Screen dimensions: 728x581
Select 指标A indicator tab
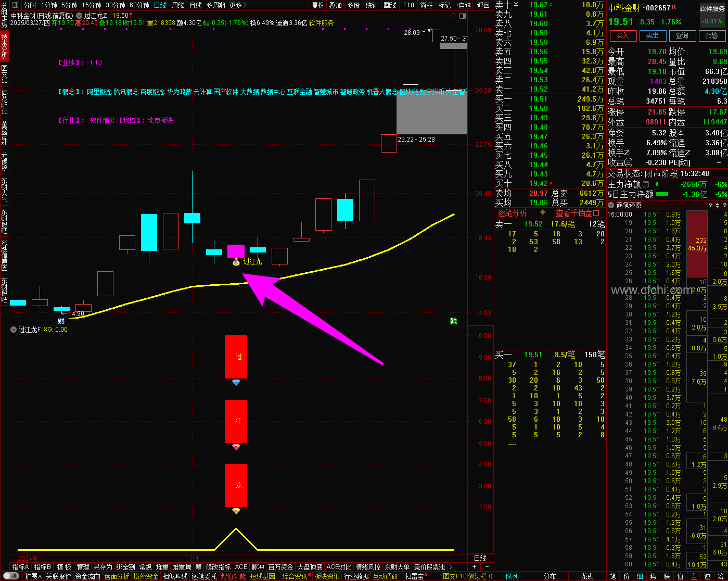point(21,567)
